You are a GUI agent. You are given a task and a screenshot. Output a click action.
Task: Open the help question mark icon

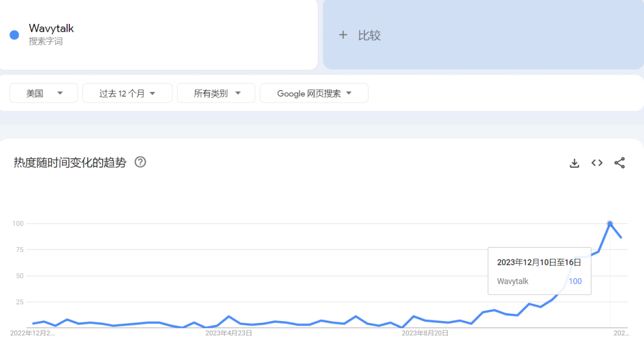pyautogui.click(x=140, y=162)
